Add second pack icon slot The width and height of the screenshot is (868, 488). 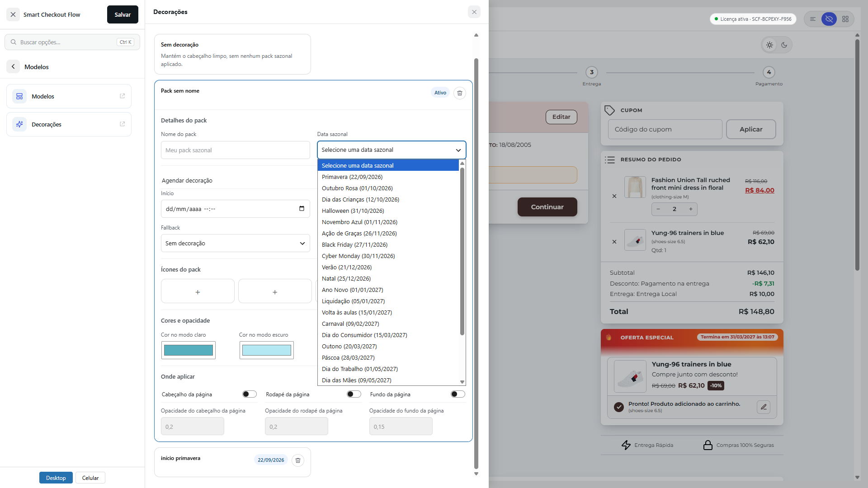click(x=275, y=291)
